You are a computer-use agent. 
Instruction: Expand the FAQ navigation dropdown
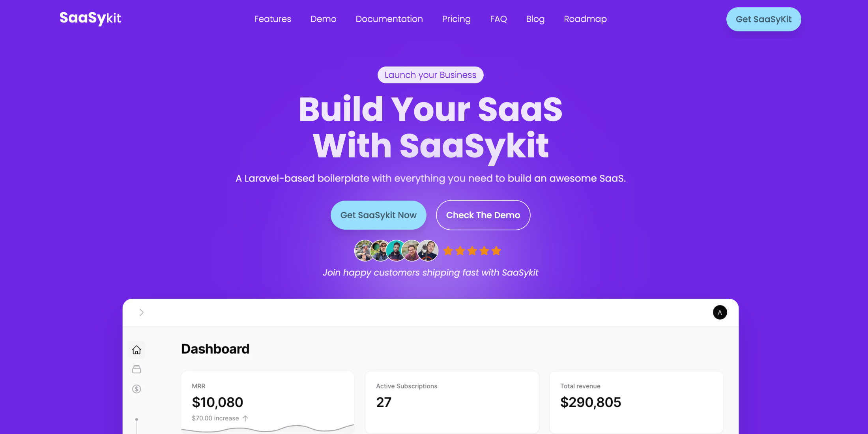(498, 19)
